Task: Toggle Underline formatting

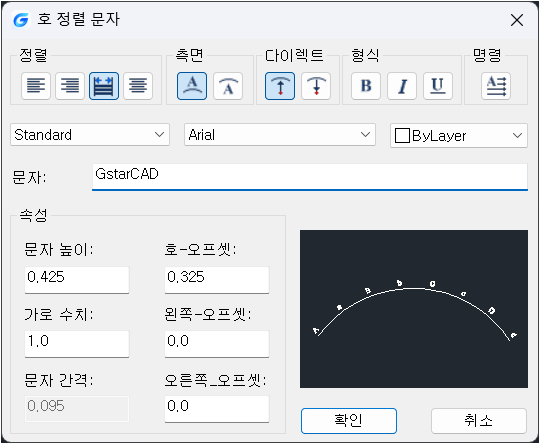Action: click(x=438, y=86)
